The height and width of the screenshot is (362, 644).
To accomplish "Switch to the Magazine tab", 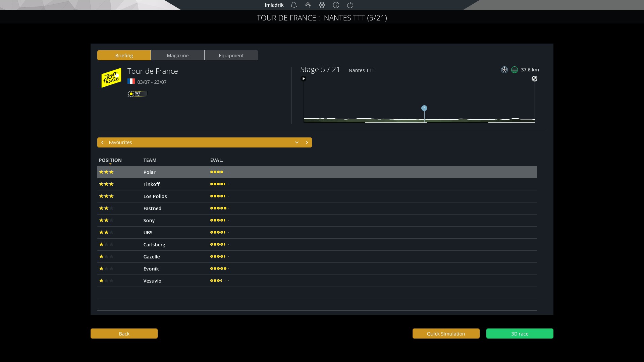I will click(x=178, y=56).
